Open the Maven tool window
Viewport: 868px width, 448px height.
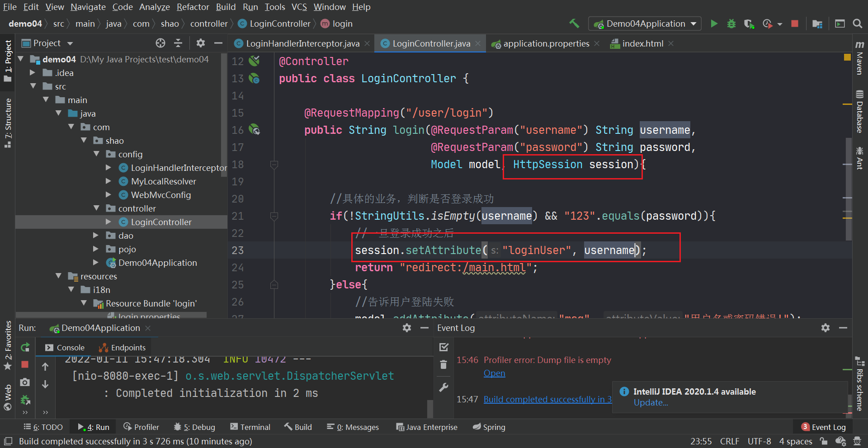point(860,57)
